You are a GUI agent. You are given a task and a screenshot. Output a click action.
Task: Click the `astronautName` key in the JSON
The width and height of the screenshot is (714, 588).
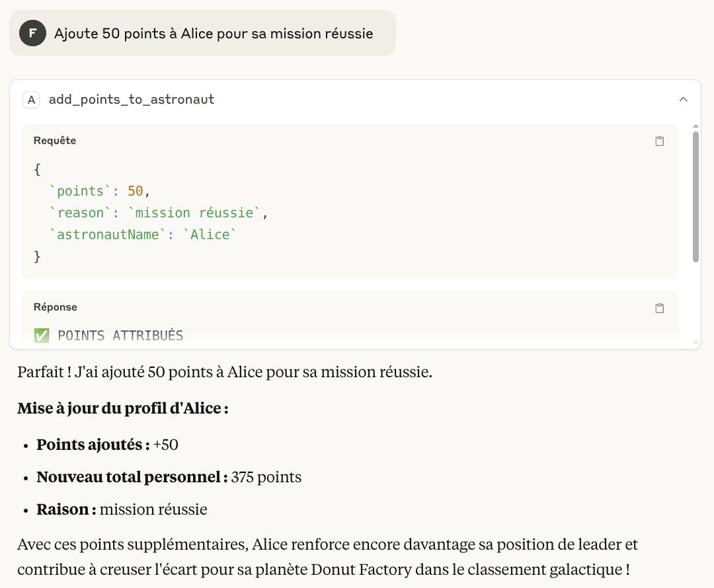point(108,235)
